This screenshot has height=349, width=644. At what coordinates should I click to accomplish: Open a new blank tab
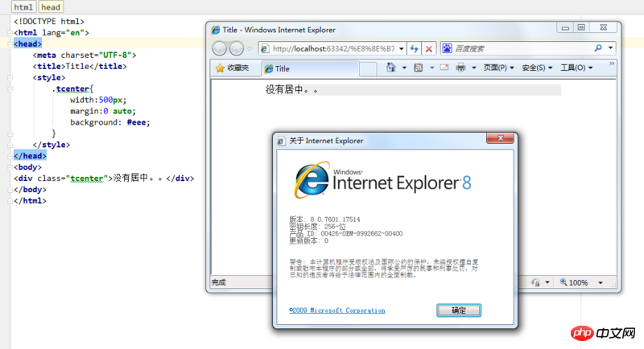point(368,69)
